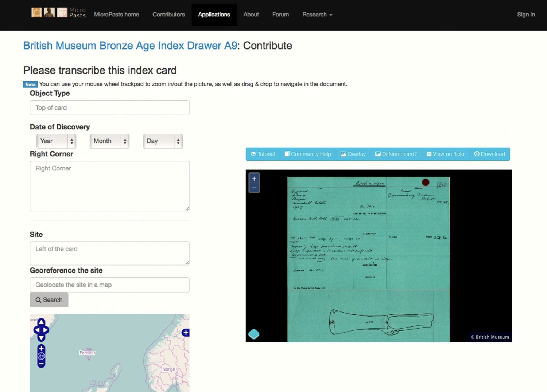Screen dimensions: 547x392
Task: Pan the map north with up arrow
Action: (x=41, y=322)
